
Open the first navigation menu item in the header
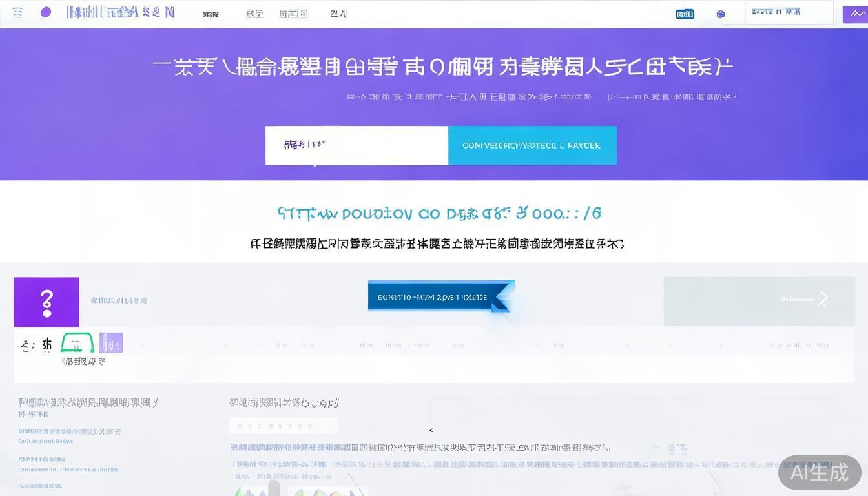[x=210, y=13]
